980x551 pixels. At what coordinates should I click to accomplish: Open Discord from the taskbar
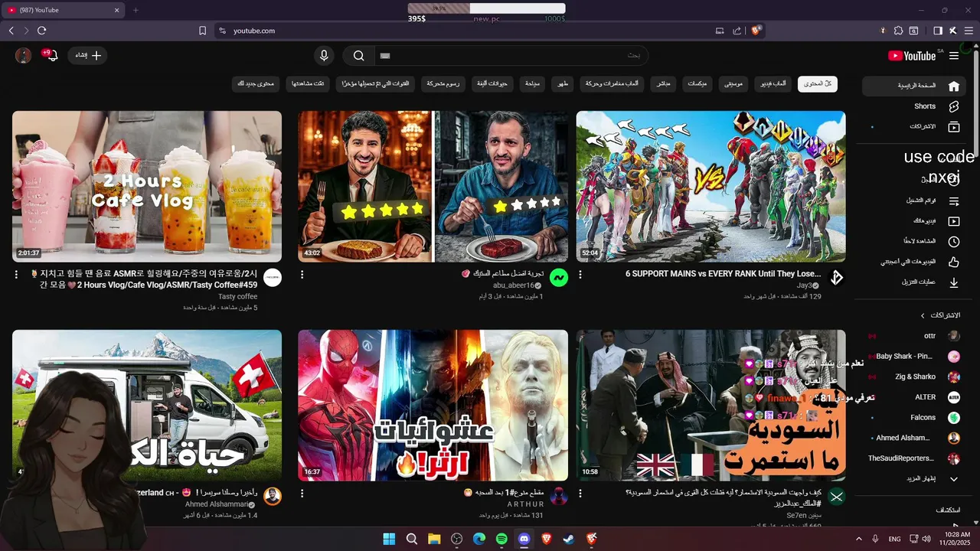[x=524, y=539]
